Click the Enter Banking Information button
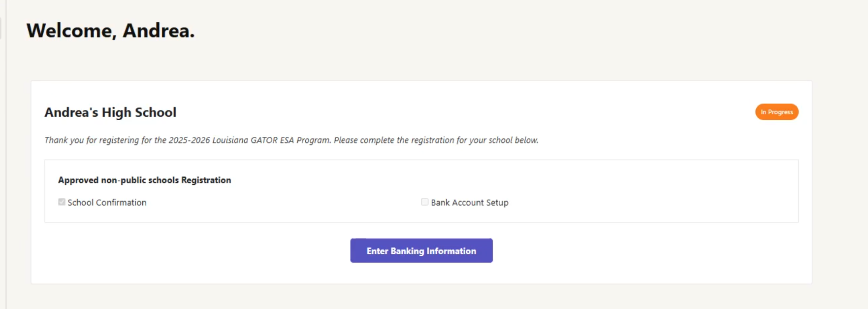Viewport: 868px width, 309px height. [x=421, y=251]
